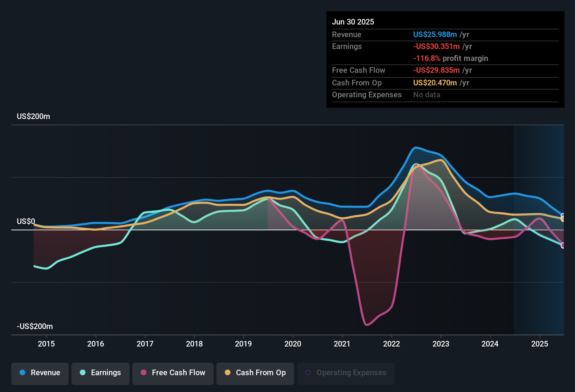
Task: Click the grayed-out Operating Expenses legend entry
Action: 346,372
